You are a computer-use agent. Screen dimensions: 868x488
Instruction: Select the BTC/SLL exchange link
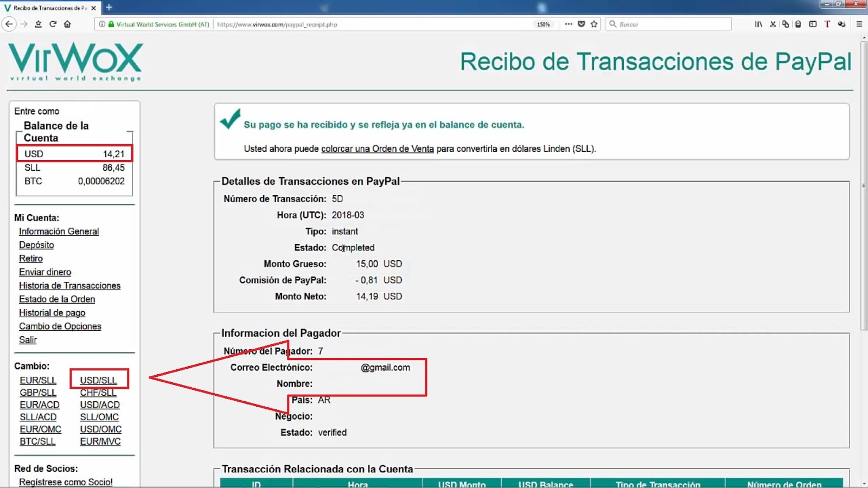point(37,441)
